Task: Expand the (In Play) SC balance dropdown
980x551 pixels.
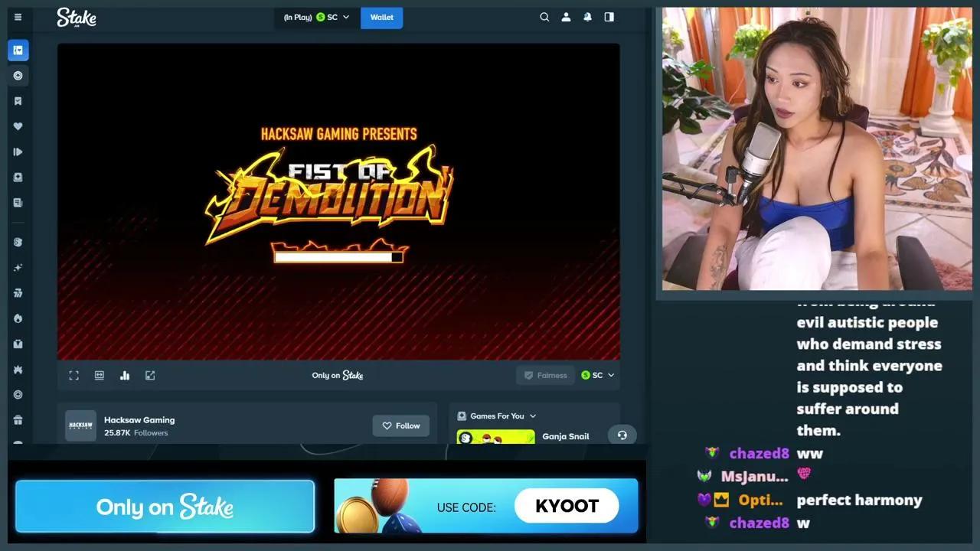Action: point(316,17)
